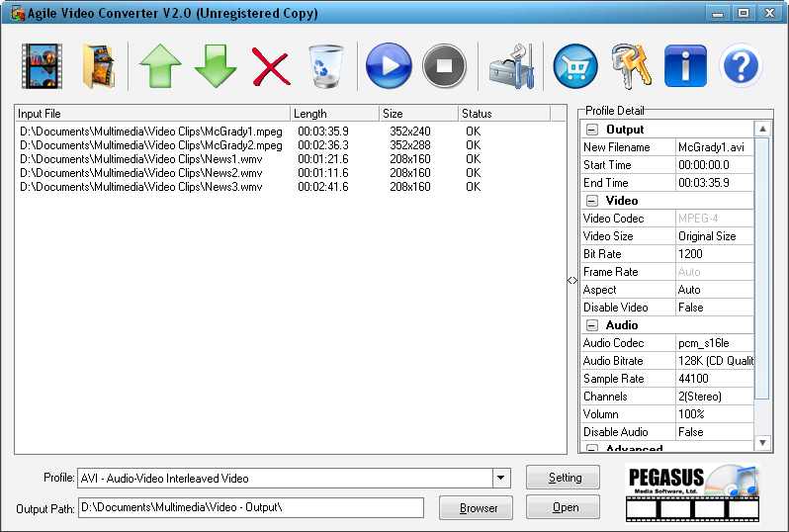Collapse the Audio section
This screenshot has height=532, width=789.
[x=592, y=325]
